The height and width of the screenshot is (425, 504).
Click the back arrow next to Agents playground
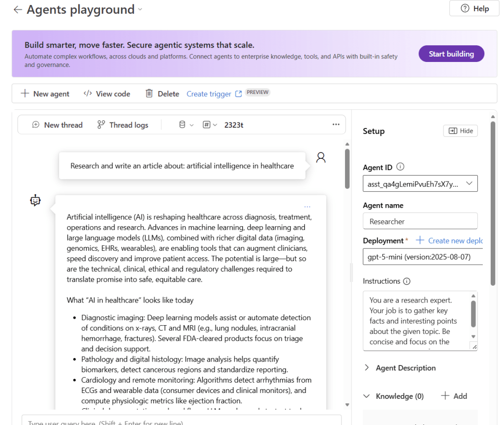click(x=18, y=9)
